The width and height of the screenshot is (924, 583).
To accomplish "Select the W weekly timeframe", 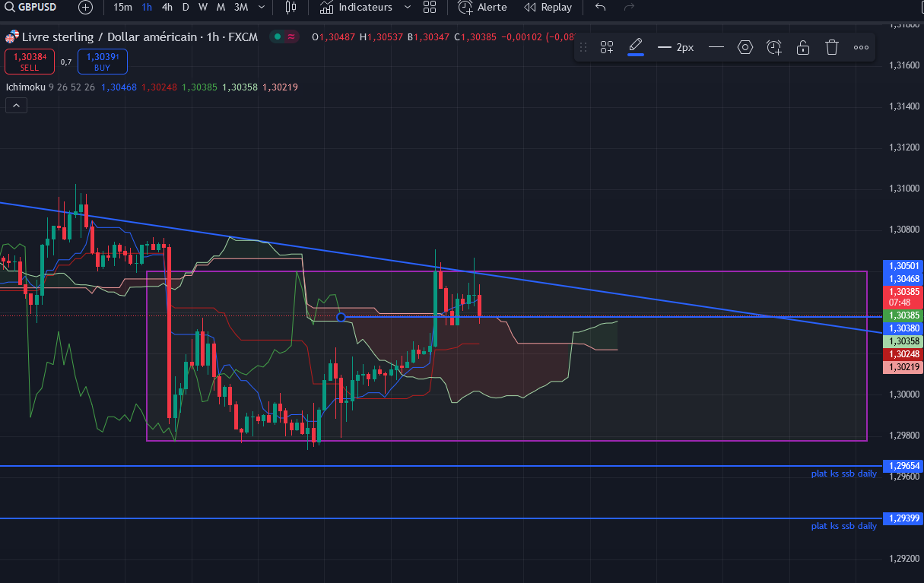I will [x=203, y=7].
